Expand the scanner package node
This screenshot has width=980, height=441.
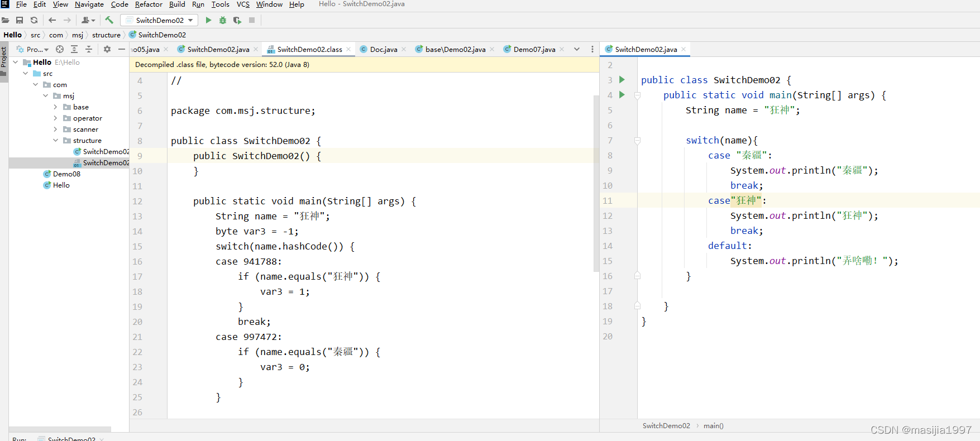[x=55, y=130]
